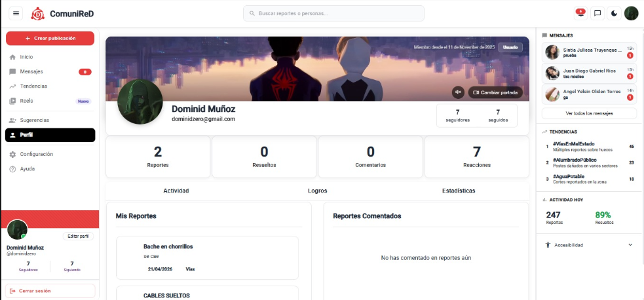This screenshot has width=644, height=300.
Task: Click the 21/04/2026 date on report
Action: pos(160,269)
